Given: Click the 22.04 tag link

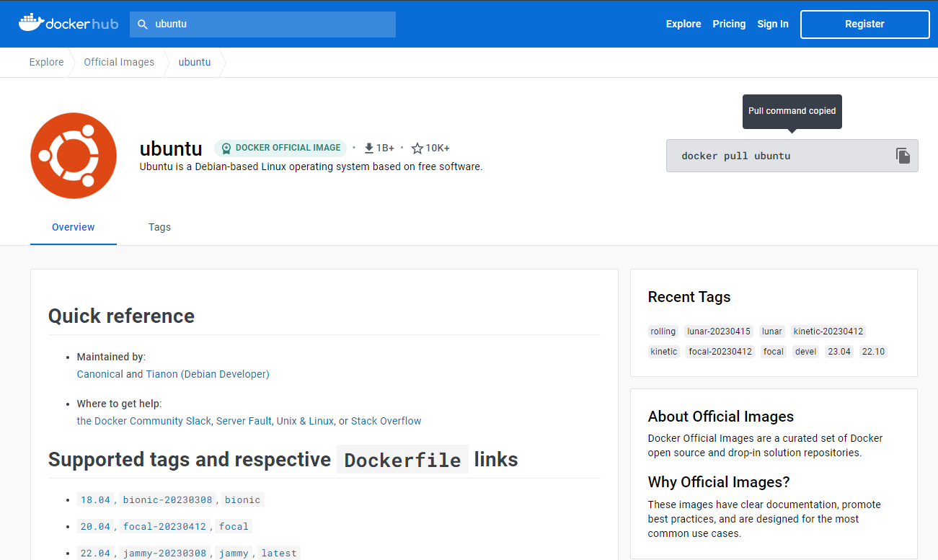Looking at the screenshot, I should pyautogui.click(x=96, y=553).
